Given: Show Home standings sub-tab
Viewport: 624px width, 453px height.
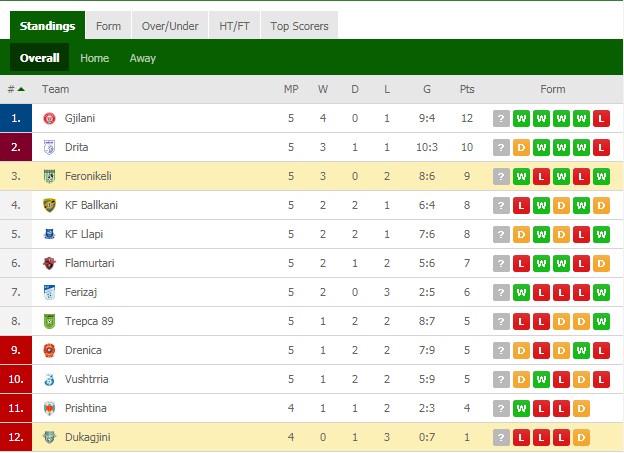Looking at the screenshot, I should pos(94,58).
